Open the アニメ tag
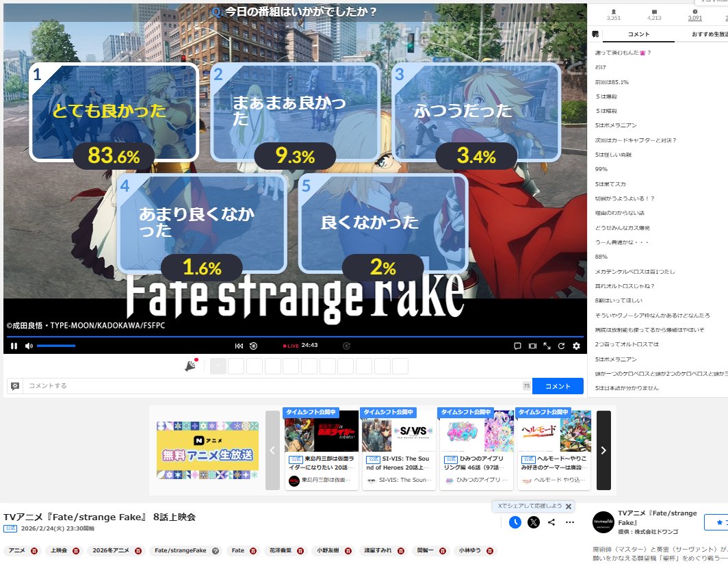This screenshot has width=728, height=564. 16,550
